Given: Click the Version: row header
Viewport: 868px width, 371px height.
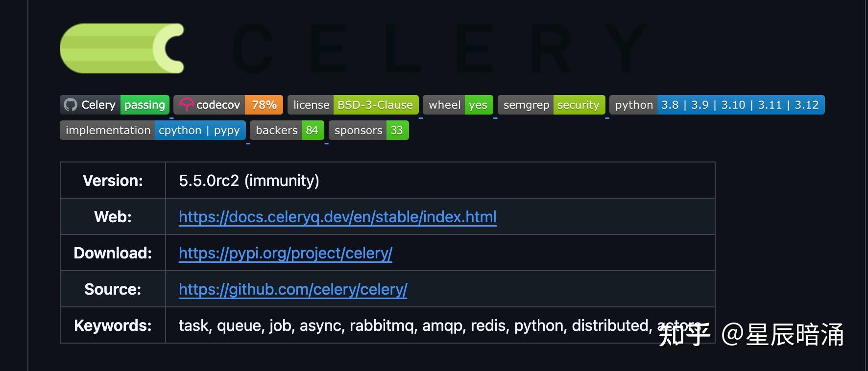Looking at the screenshot, I should pos(113,181).
